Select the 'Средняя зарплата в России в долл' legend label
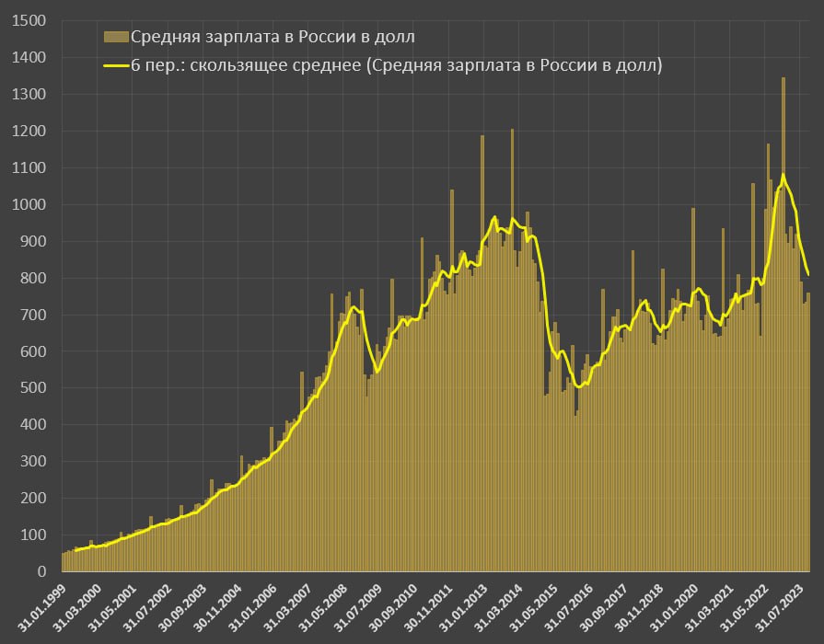824x644 pixels. click(273, 37)
